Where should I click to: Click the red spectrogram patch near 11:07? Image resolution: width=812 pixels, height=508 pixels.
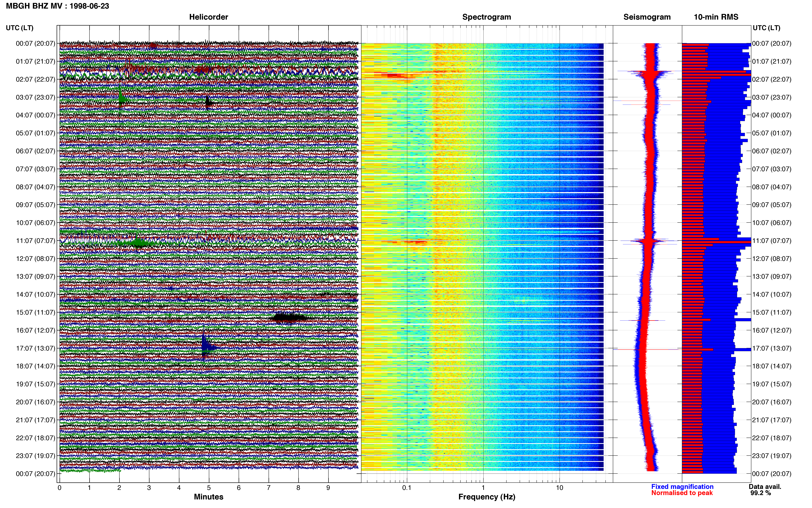click(x=416, y=242)
